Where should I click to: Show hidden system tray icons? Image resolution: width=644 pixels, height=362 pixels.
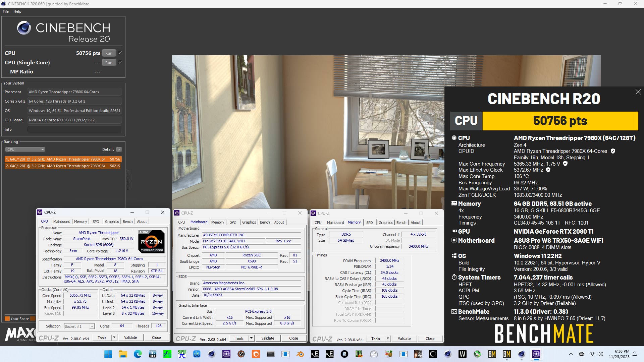tap(571, 354)
